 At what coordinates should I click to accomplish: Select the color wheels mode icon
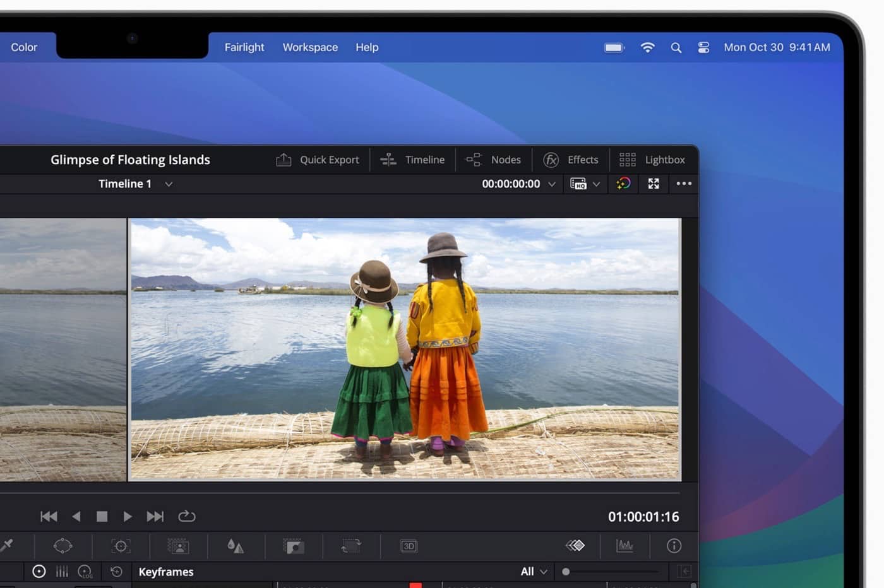click(x=39, y=572)
